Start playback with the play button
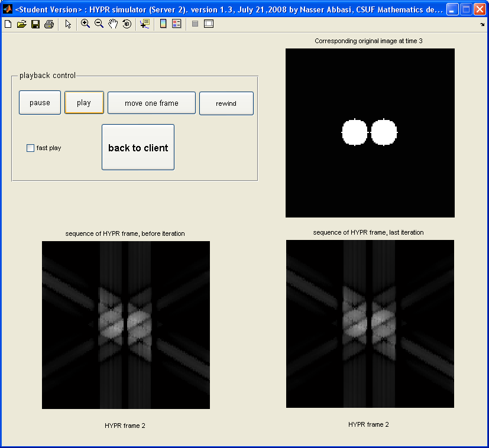The height and width of the screenshot is (448, 489). click(x=84, y=103)
